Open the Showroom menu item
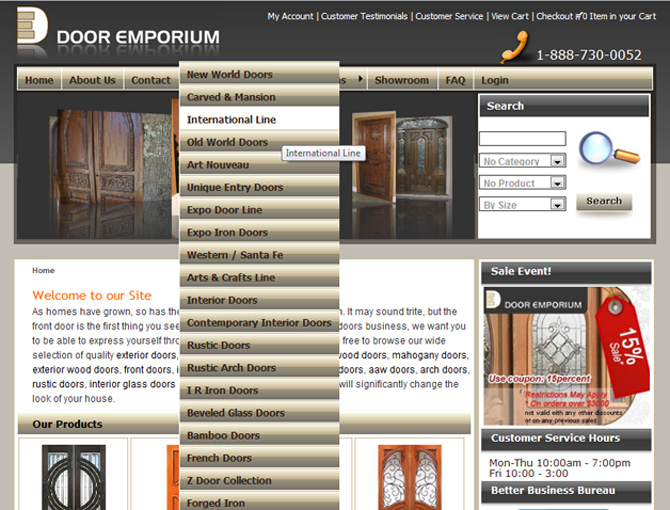The height and width of the screenshot is (510, 670). (x=402, y=80)
